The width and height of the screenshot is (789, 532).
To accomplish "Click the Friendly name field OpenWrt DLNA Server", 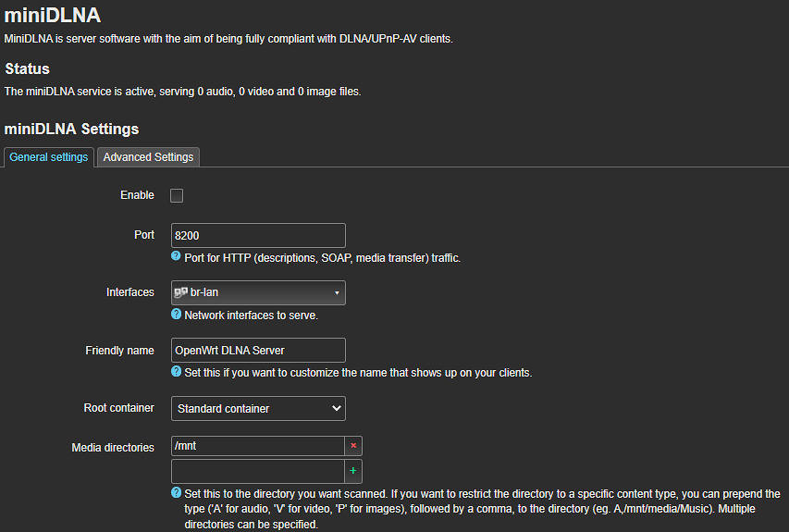I will (258, 351).
